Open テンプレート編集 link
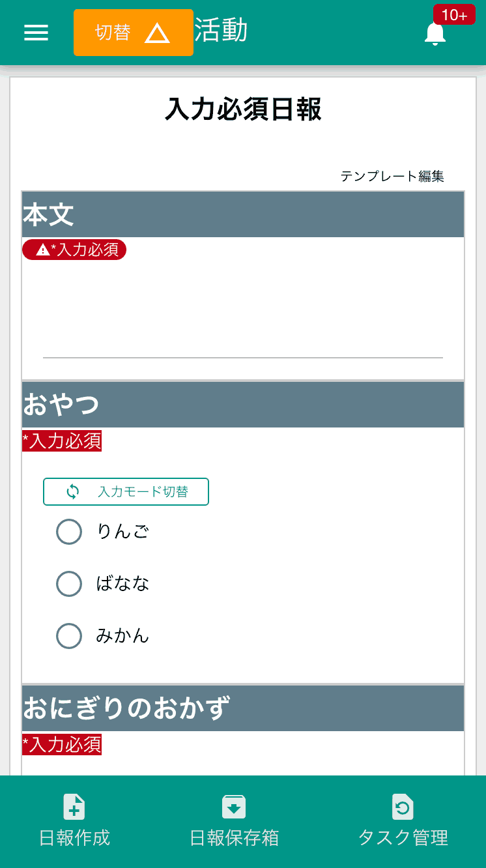The width and height of the screenshot is (486, 868). (x=393, y=176)
